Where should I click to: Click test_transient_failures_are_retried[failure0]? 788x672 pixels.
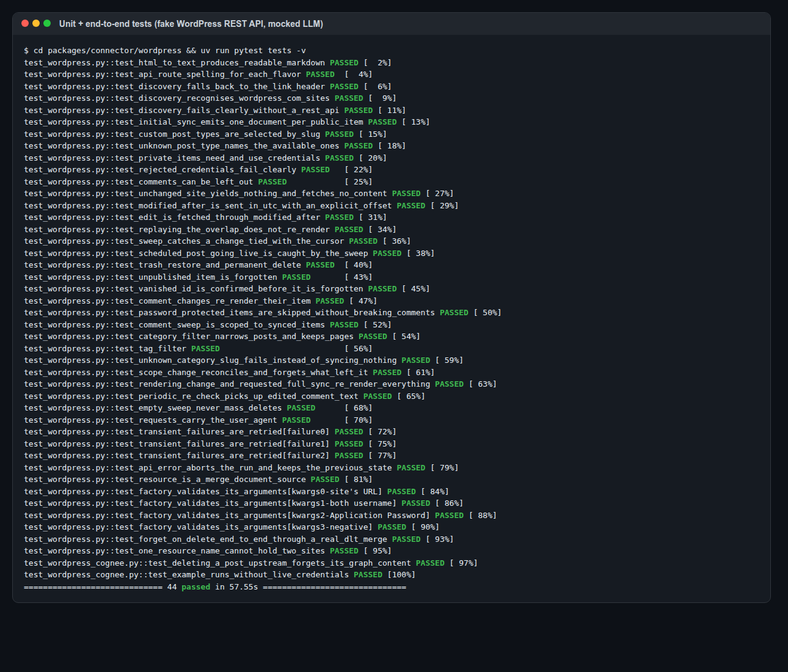[210, 432]
